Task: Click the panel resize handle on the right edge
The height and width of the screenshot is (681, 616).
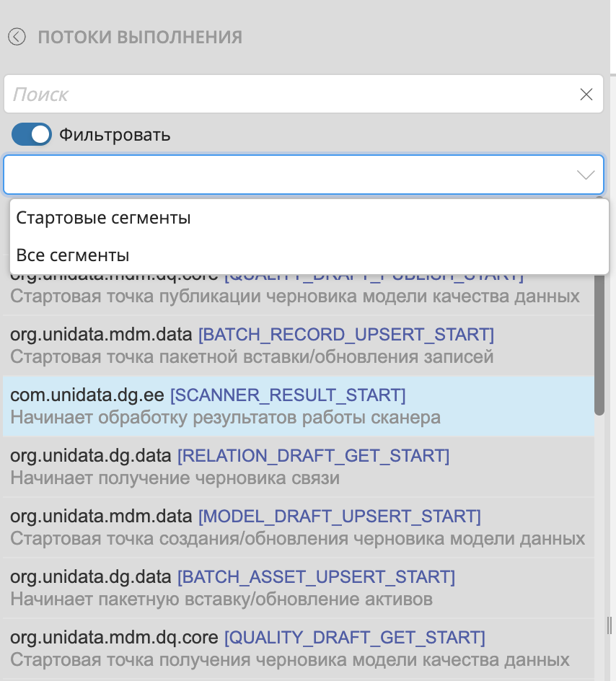Action: click(x=609, y=625)
